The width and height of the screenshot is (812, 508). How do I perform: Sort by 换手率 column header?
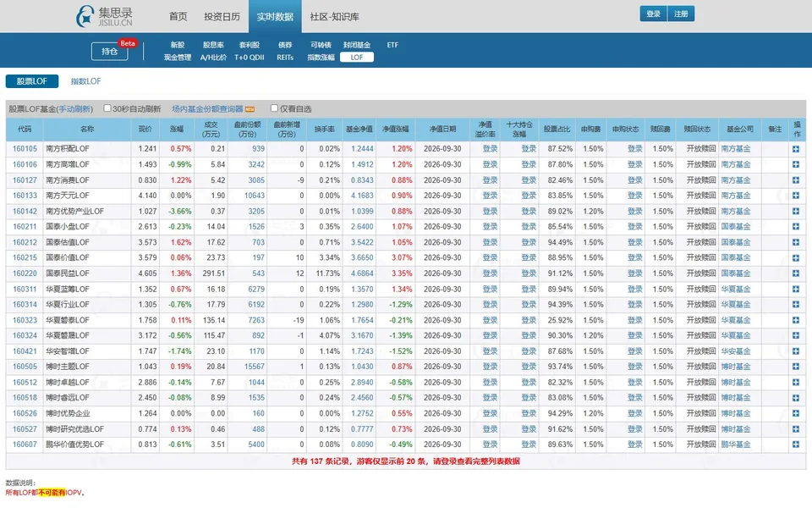coord(325,129)
